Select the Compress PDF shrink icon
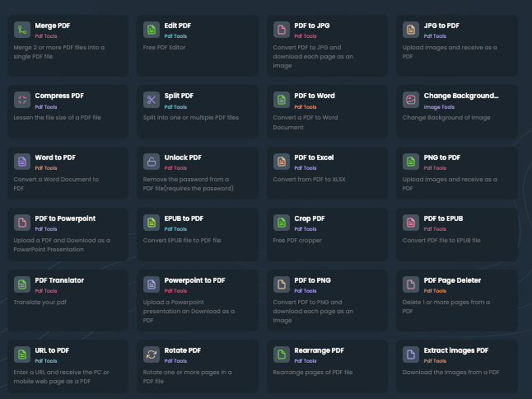Screen dimensions: 532x399 click(x=22, y=100)
